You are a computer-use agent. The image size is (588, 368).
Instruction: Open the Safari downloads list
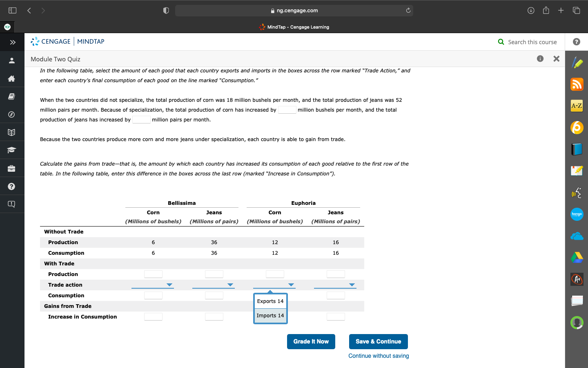(531, 11)
